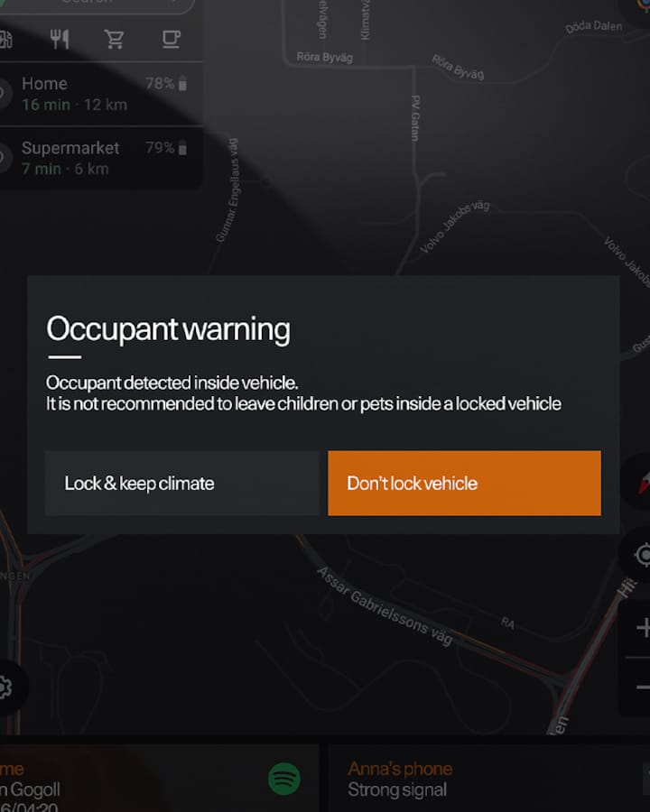
Task: Select the restaurant fork-and-knife icon
Action: pos(59,40)
